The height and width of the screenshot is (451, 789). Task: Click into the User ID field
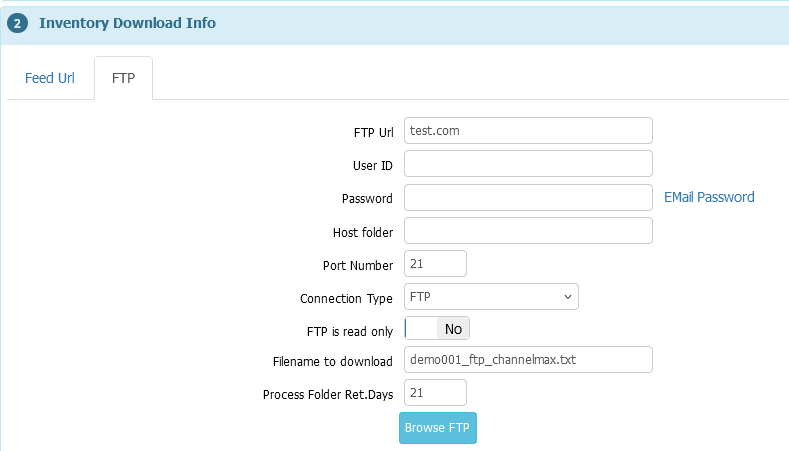point(528,164)
